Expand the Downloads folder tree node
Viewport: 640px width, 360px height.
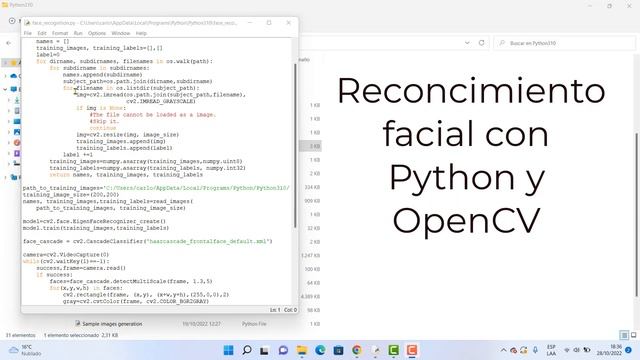(9, 100)
